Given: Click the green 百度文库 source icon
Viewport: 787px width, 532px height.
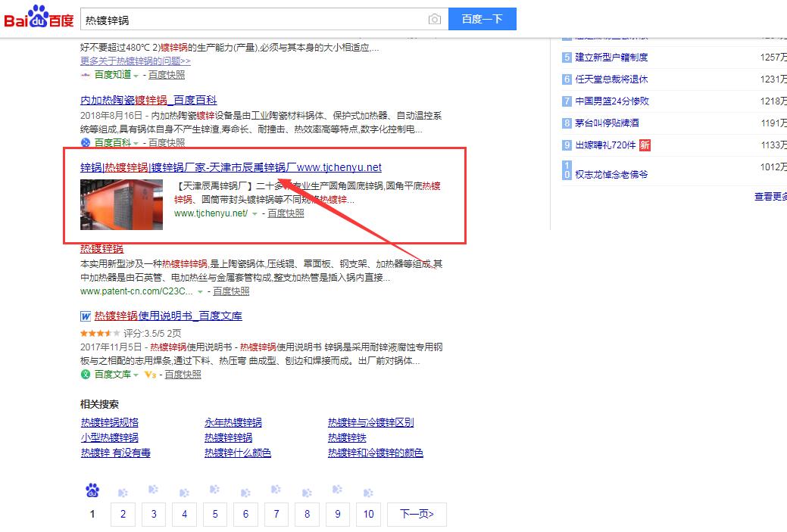Looking at the screenshot, I should (86, 374).
